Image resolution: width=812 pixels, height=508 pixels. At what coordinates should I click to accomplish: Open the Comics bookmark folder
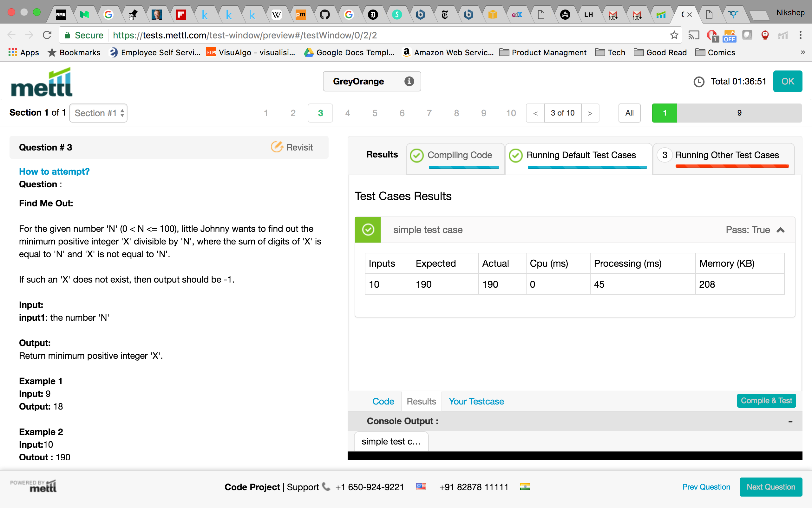pos(715,52)
